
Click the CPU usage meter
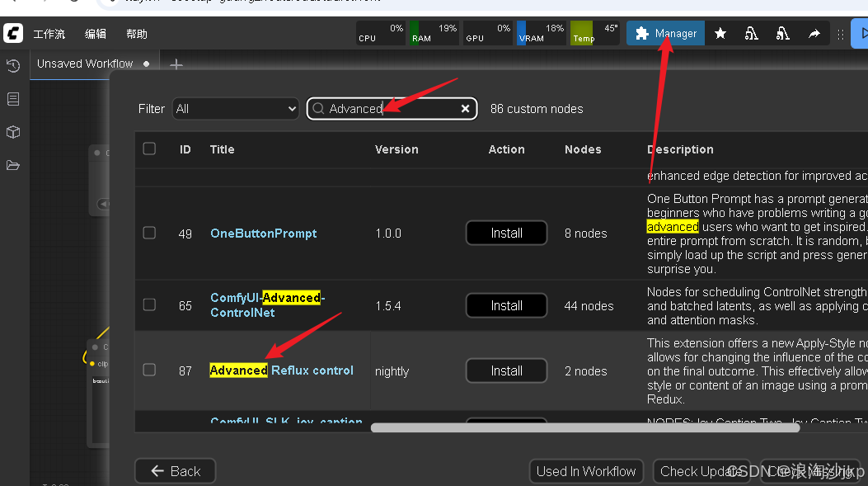(x=380, y=33)
